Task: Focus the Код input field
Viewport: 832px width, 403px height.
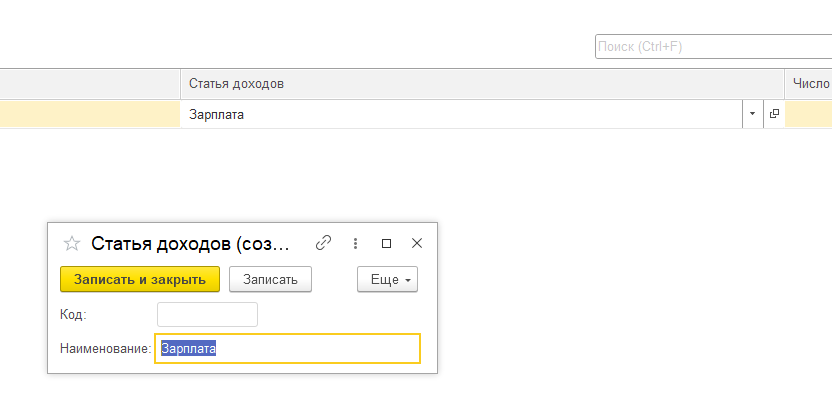Action: pos(207,314)
